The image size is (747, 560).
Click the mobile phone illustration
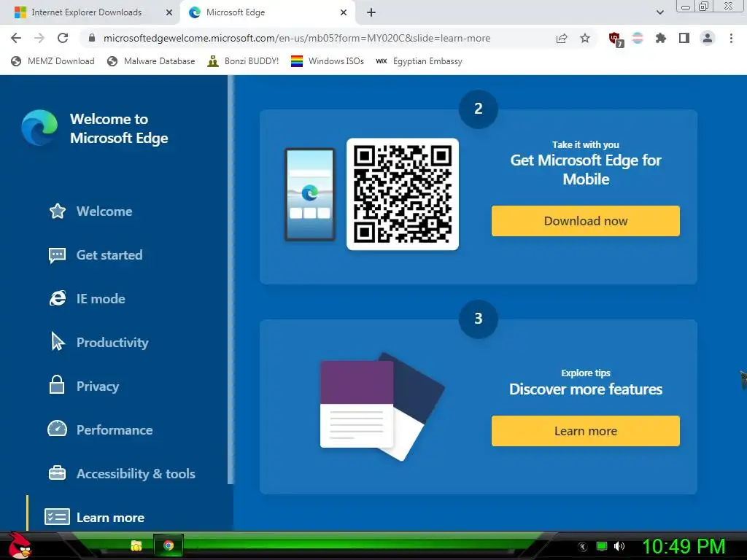coord(310,195)
